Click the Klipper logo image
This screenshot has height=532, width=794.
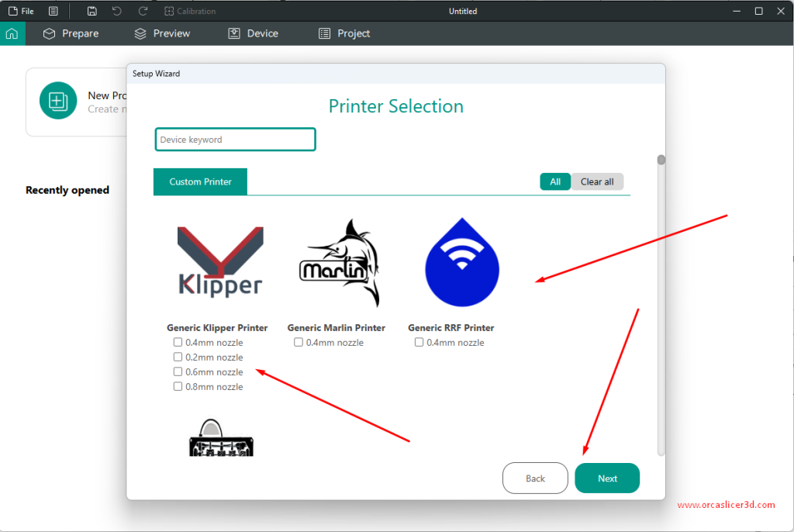(x=220, y=262)
